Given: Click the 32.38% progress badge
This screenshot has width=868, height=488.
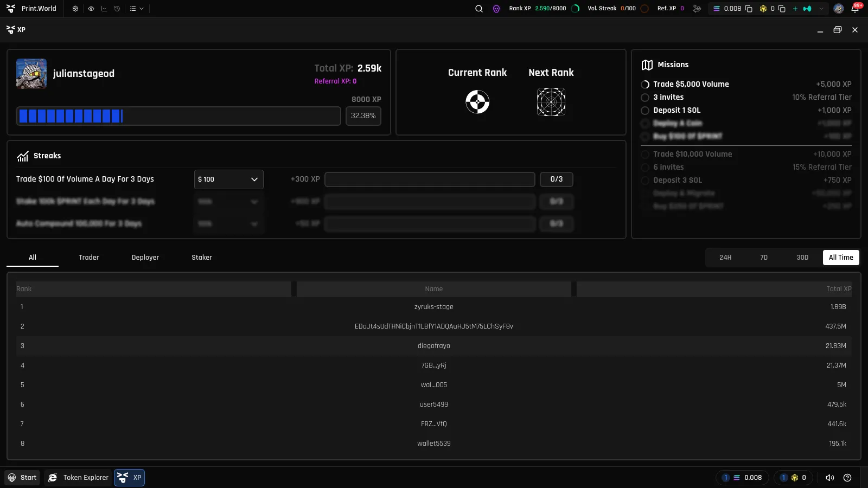Looking at the screenshot, I should pos(363,116).
